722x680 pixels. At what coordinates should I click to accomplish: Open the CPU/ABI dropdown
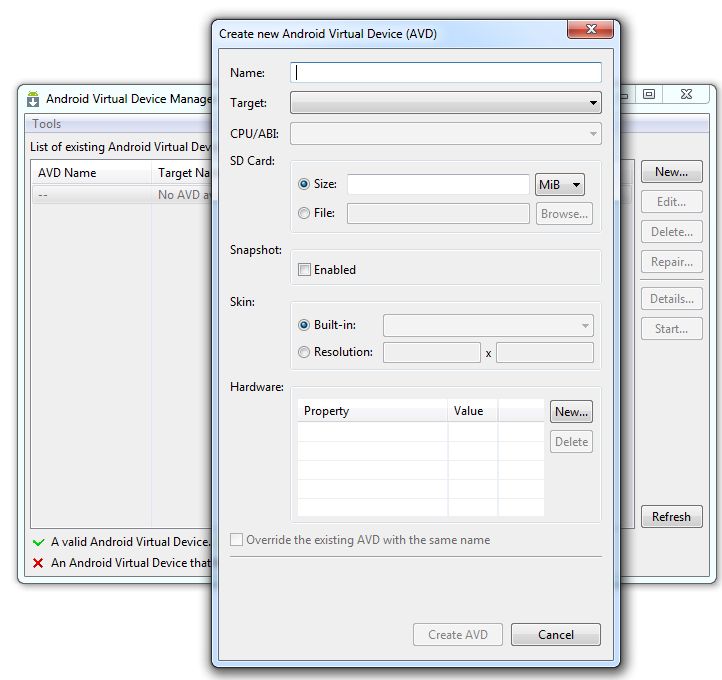[446, 134]
